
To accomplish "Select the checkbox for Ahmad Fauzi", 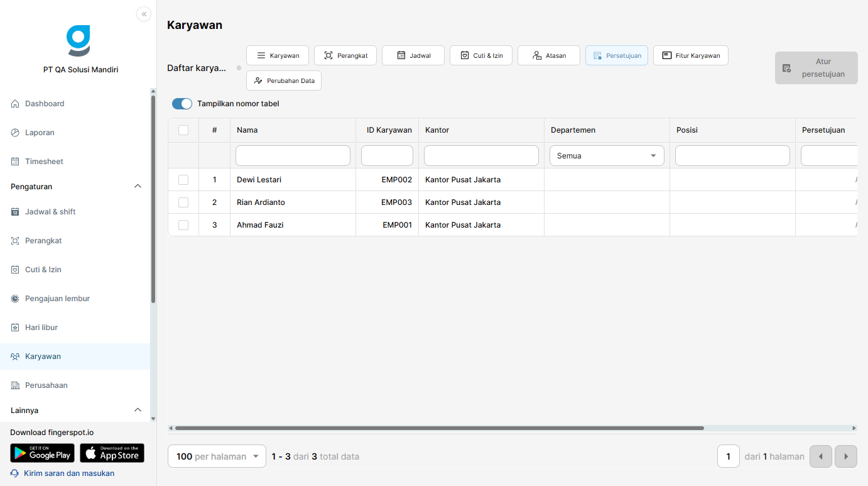I will [183, 225].
